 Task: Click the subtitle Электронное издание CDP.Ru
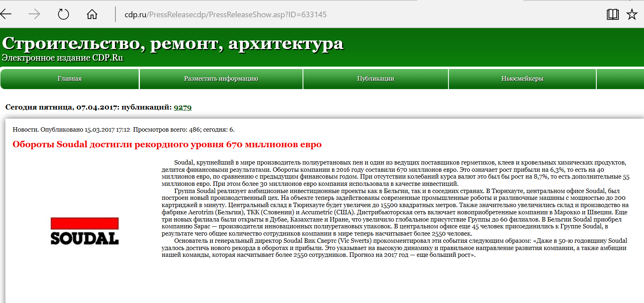(63, 58)
